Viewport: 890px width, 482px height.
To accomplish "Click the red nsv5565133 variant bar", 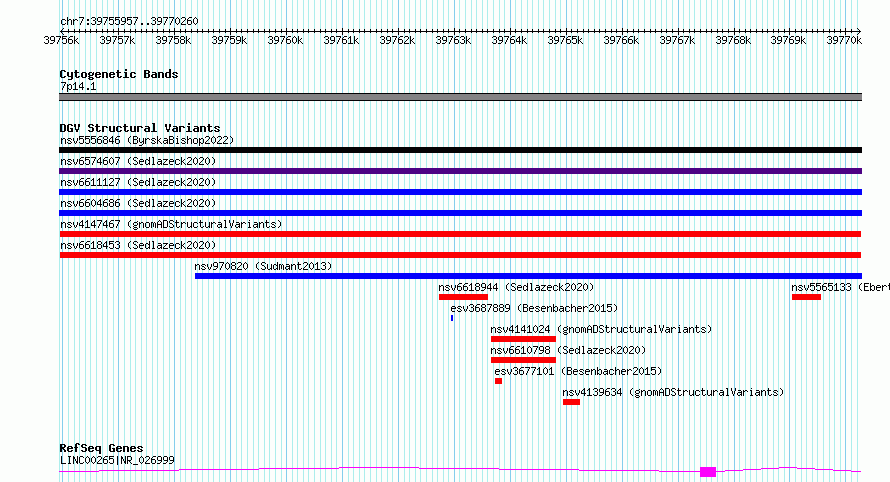I will coord(807,297).
